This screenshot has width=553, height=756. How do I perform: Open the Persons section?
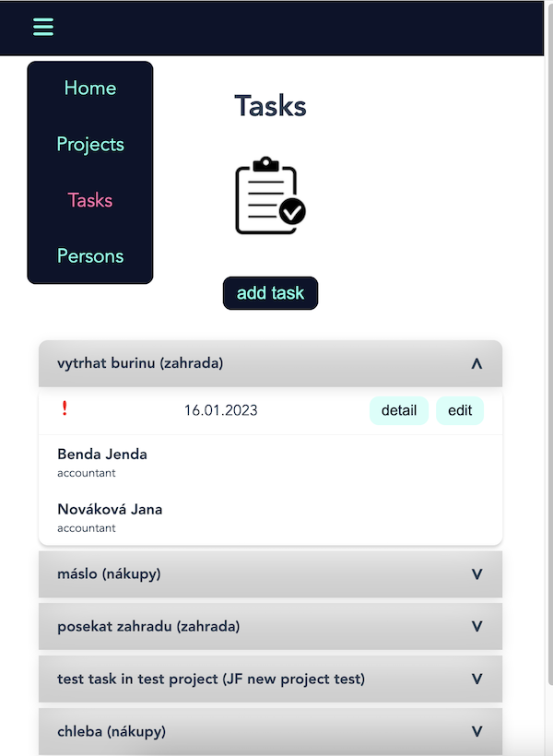pos(89,255)
